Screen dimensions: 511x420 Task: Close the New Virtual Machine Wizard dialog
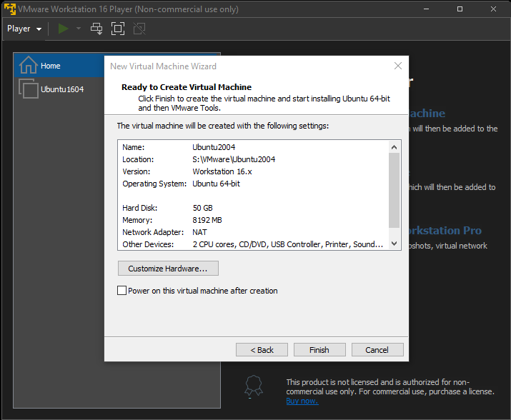[398, 66]
